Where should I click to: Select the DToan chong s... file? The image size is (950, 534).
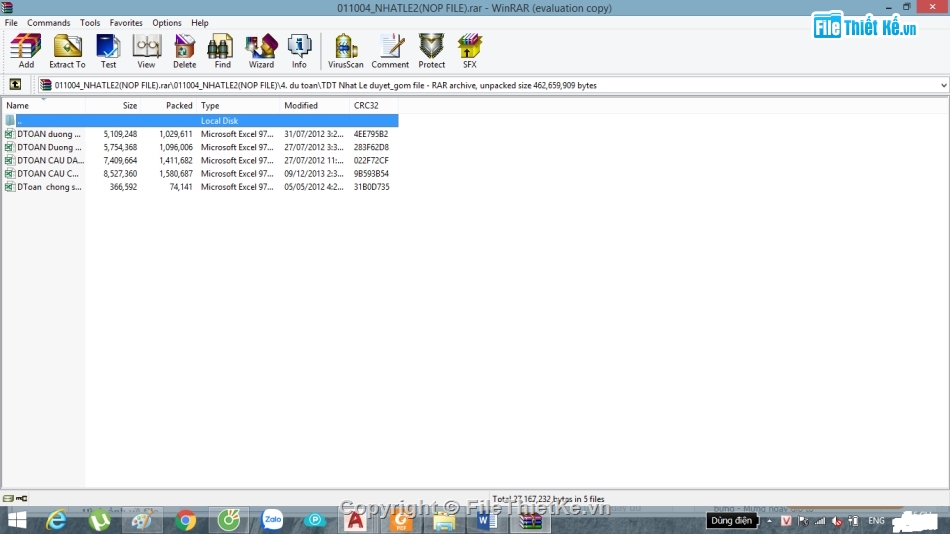click(200, 187)
